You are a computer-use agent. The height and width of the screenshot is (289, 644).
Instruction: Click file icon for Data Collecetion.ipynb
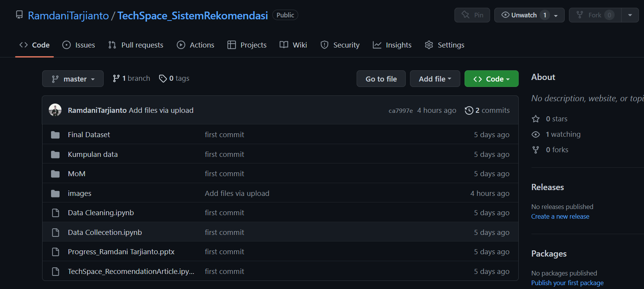point(56,233)
